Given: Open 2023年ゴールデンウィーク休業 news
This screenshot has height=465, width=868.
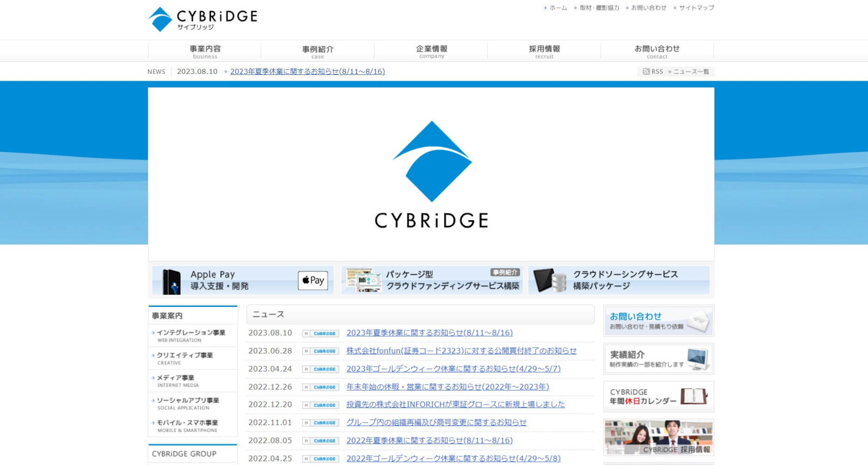Looking at the screenshot, I should click(x=453, y=369).
